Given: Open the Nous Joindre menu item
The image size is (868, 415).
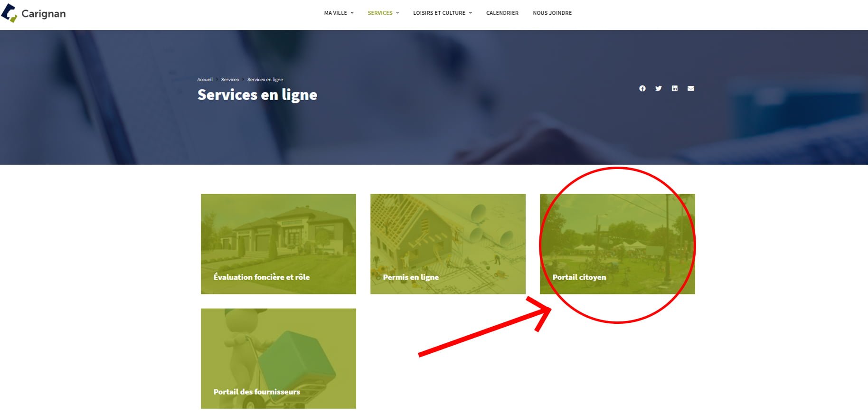Looking at the screenshot, I should pyautogui.click(x=552, y=13).
